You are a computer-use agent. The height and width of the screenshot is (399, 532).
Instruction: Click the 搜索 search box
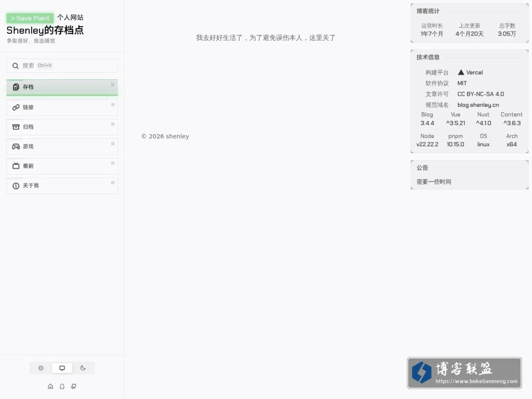click(62, 66)
